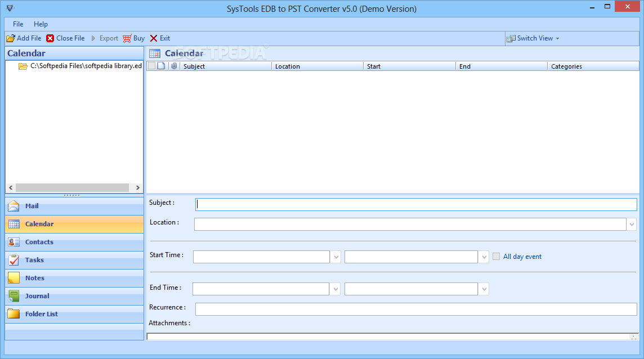Click the Start Time hour field

(x=411, y=257)
